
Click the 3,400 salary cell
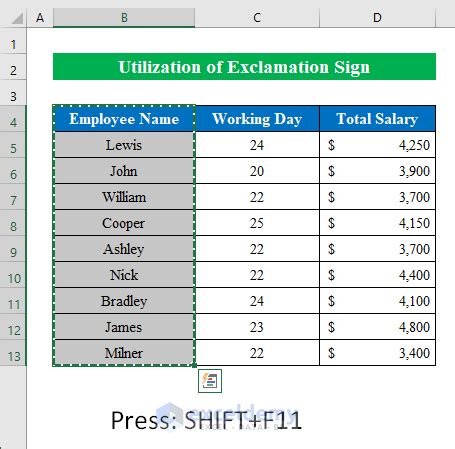click(377, 353)
